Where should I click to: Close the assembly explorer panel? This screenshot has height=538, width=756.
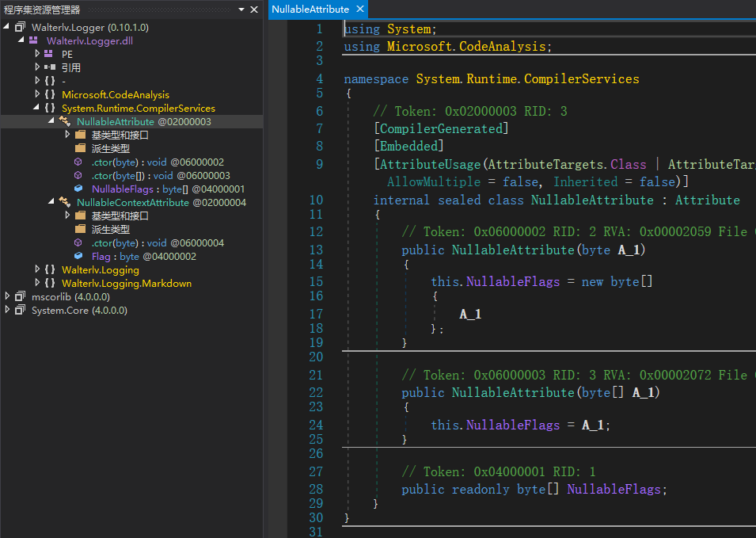(x=254, y=10)
